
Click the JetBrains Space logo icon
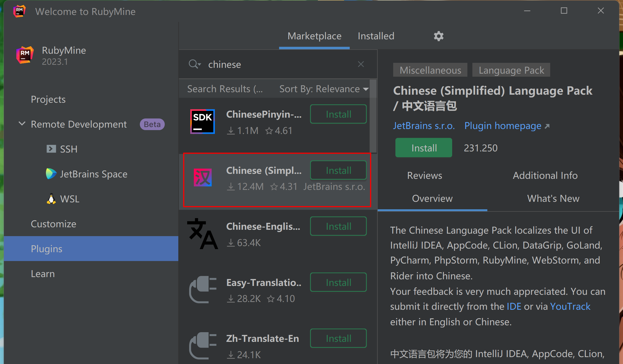(x=51, y=174)
